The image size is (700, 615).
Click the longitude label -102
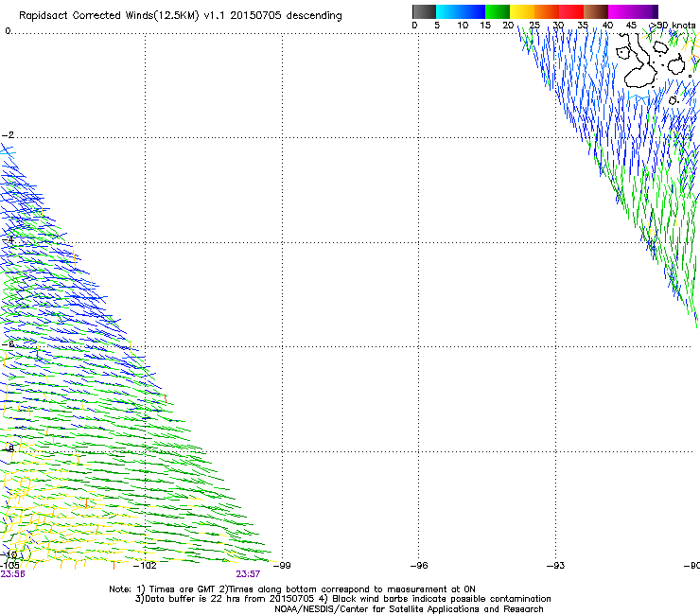click(145, 566)
